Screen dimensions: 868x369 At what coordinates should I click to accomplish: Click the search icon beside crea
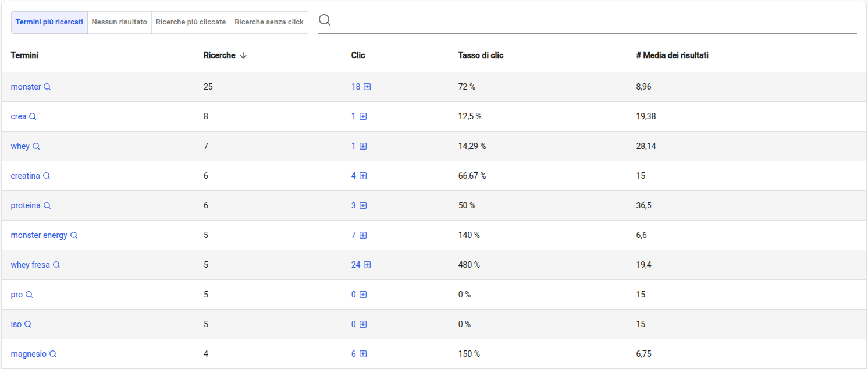pyautogui.click(x=33, y=116)
